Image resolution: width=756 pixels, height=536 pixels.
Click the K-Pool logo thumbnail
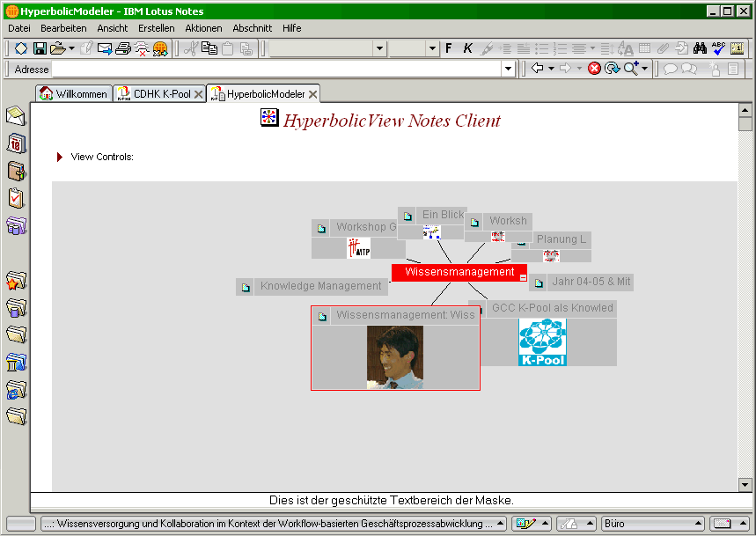(x=542, y=341)
